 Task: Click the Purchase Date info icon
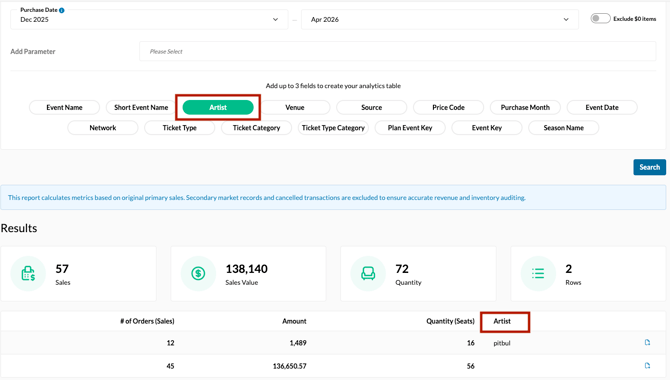pos(62,10)
